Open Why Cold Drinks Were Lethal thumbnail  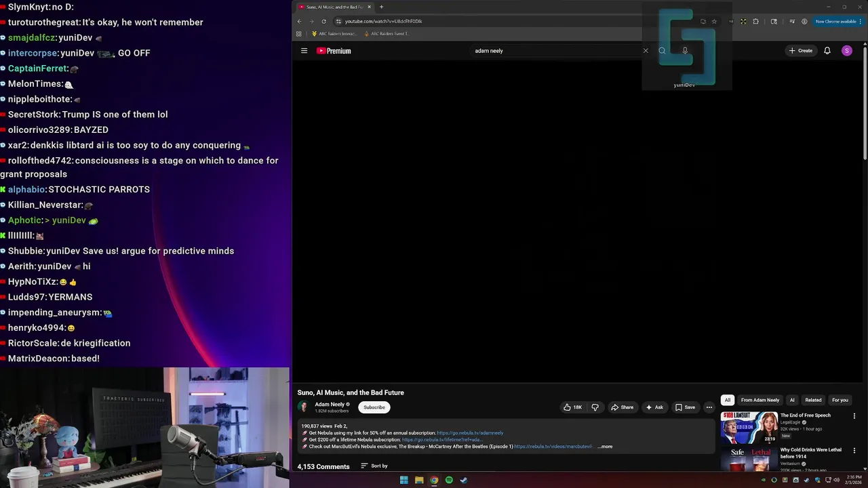[749, 460]
